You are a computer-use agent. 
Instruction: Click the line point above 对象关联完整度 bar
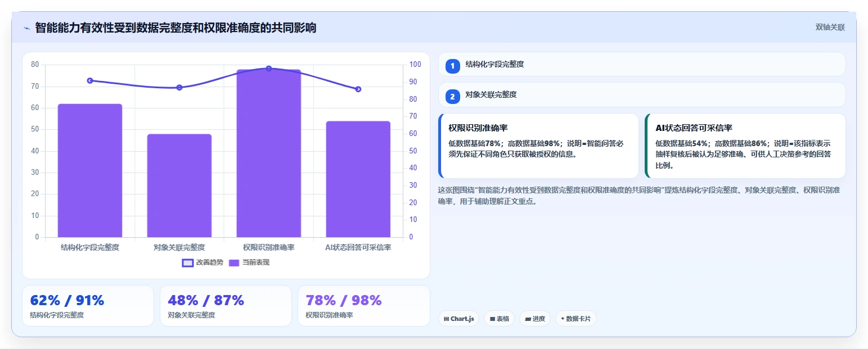[x=179, y=88]
